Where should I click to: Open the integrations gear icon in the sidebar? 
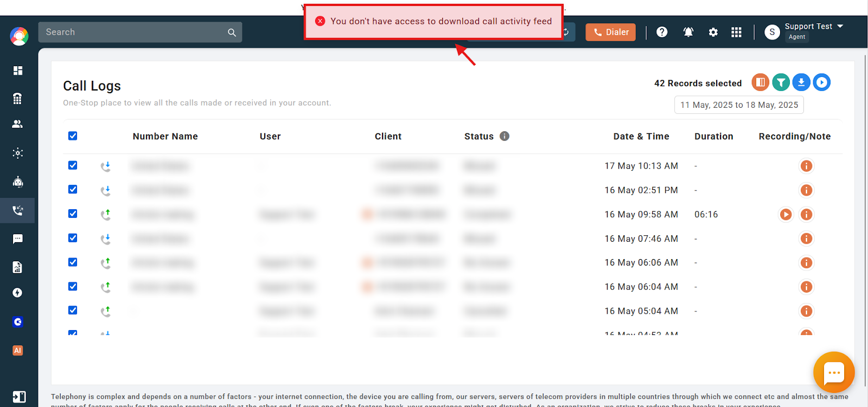pos(18,153)
